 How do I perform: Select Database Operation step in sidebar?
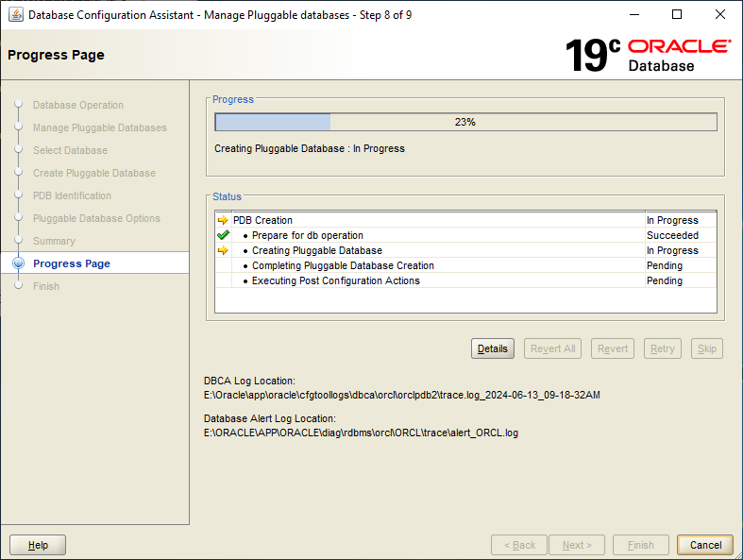click(78, 105)
